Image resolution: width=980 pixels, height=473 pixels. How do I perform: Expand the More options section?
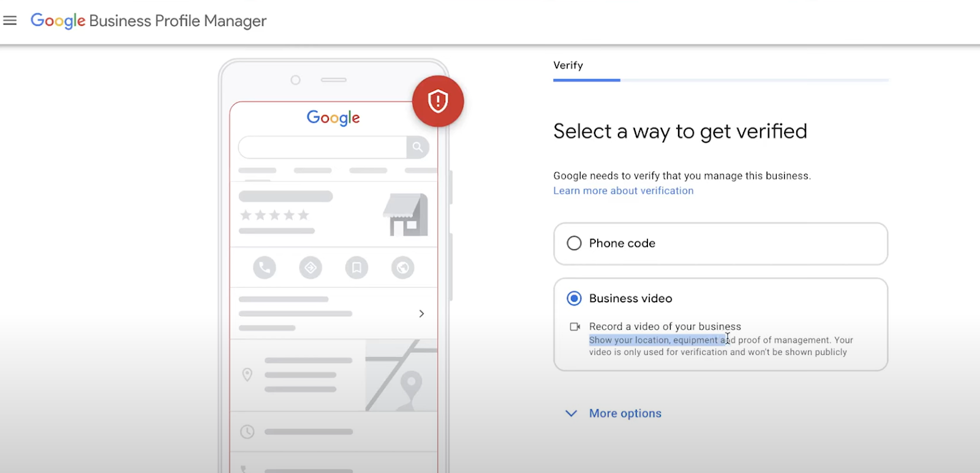click(x=613, y=414)
